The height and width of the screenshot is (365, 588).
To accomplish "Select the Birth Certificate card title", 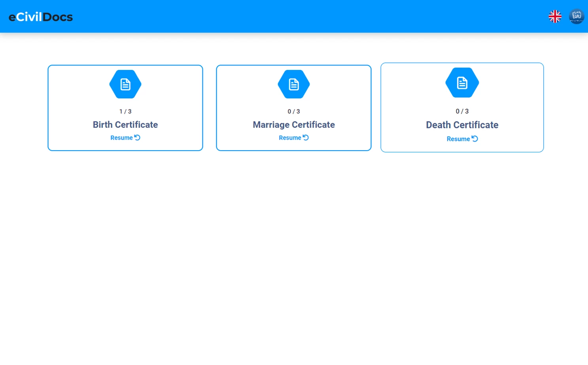I will click(x=125, y=125).
